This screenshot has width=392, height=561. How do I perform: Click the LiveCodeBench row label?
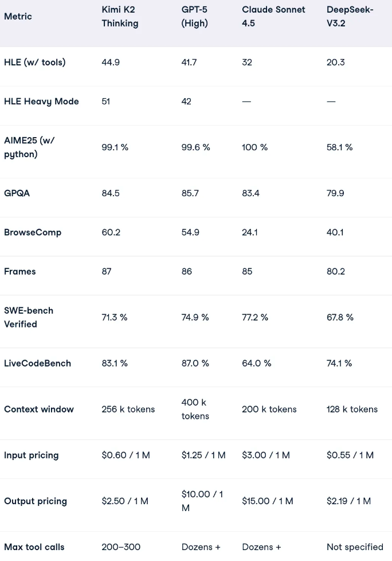[x=38, y=363]
